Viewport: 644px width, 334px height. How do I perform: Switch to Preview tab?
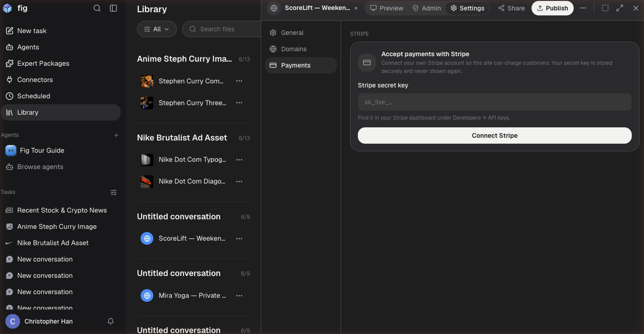click(387, 8)
